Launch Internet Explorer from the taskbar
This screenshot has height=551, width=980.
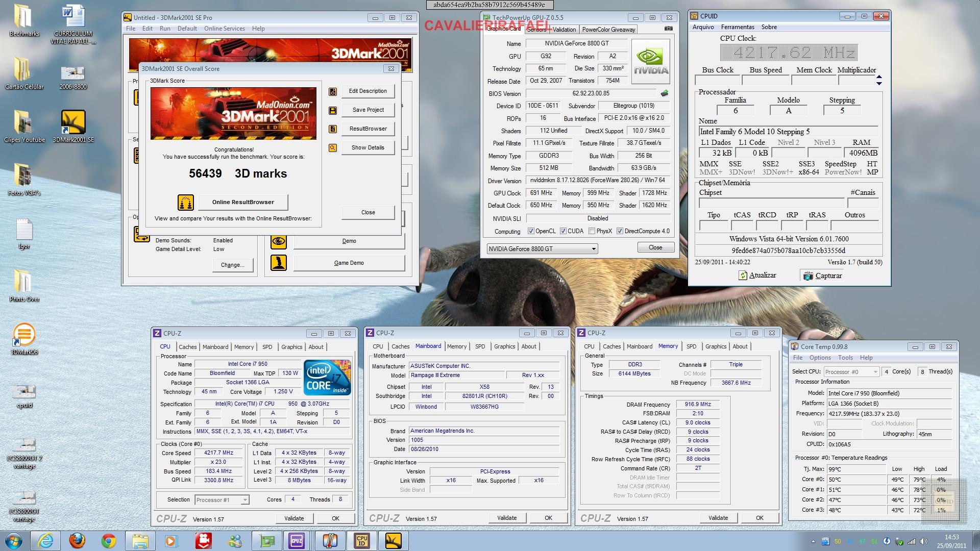(45, 540)
